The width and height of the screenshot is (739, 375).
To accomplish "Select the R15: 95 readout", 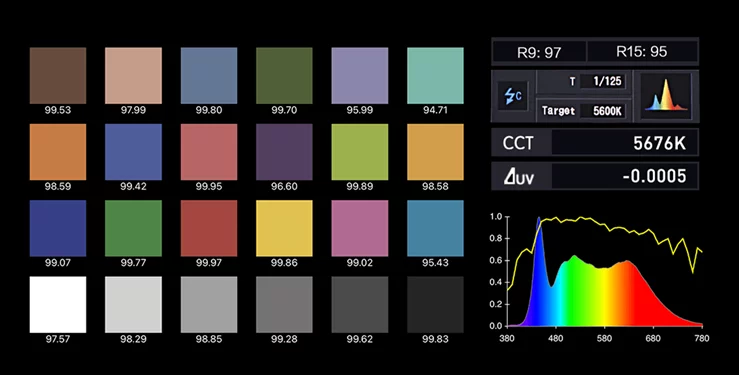I will tap(642, 51).
